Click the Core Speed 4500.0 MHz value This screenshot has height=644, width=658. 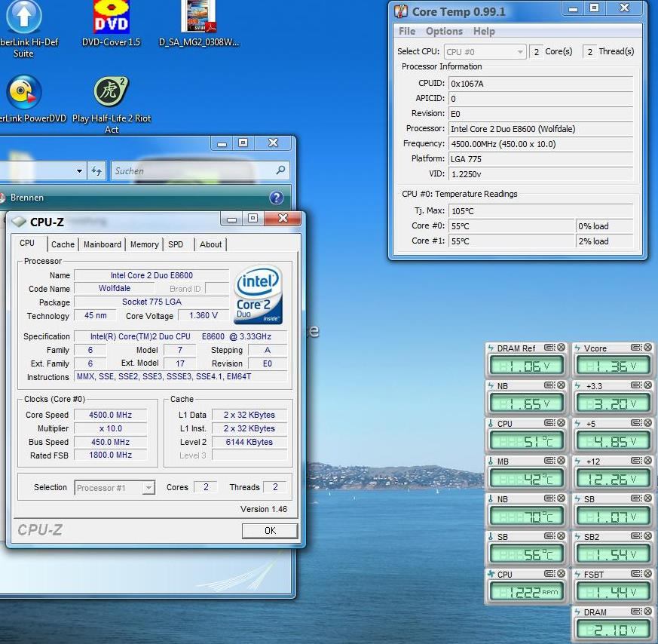click(x=110, y=415)
